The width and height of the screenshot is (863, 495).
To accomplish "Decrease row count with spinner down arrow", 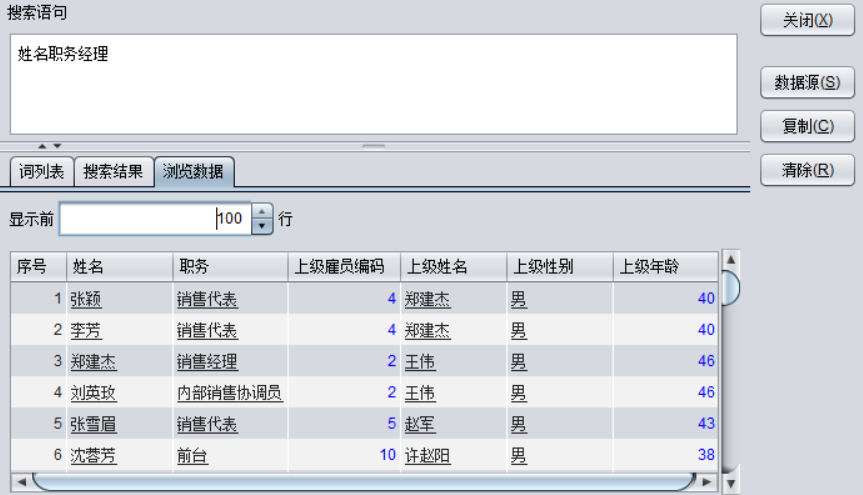I will click(x=262, y=226).
